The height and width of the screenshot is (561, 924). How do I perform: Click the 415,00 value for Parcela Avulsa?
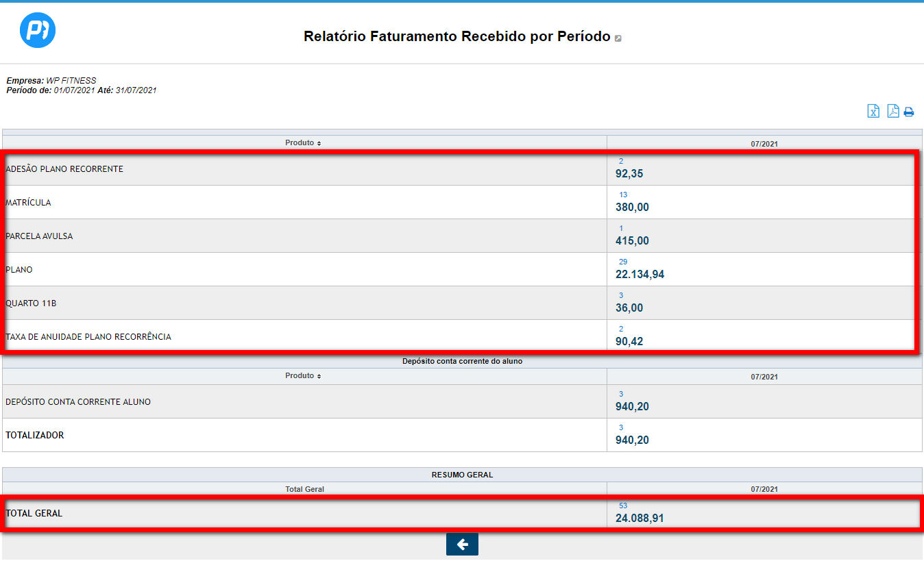[632, 241]
